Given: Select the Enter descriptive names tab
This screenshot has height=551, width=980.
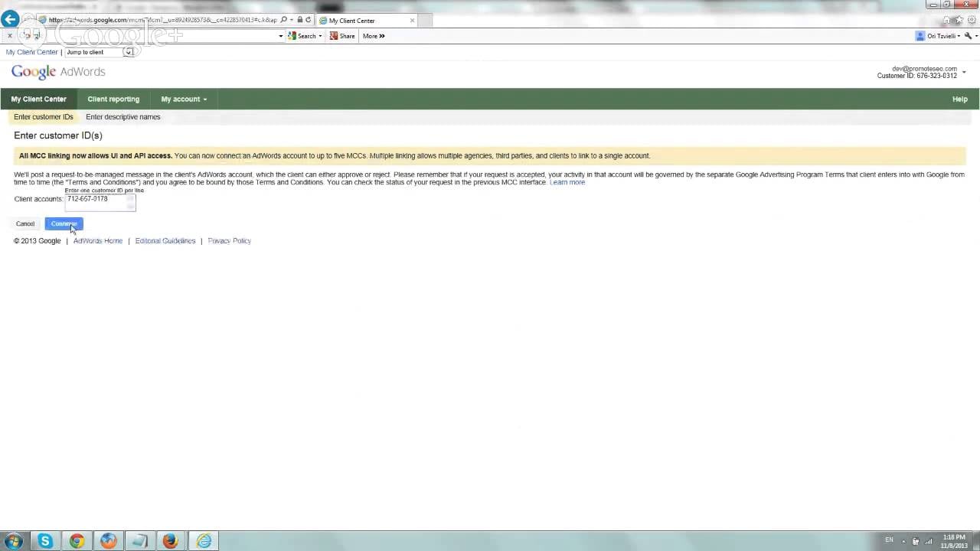Looking at the screenshot, I should [122, 116].
